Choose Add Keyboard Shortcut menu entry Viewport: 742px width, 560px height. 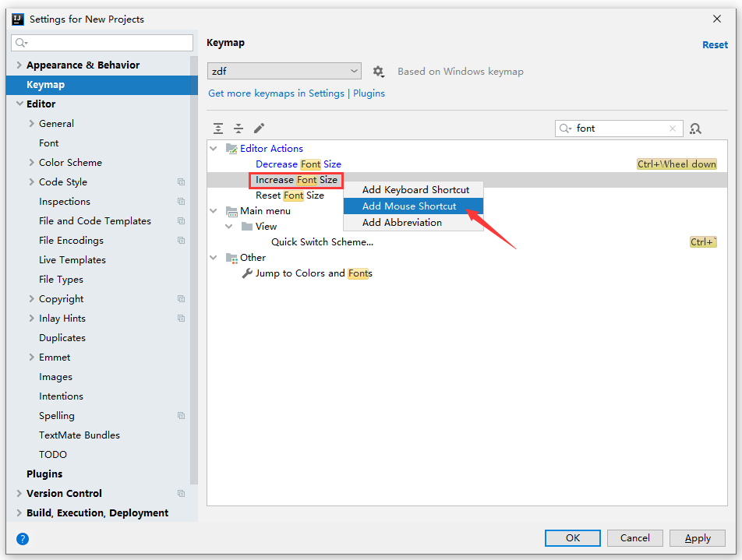coord(415,190)
